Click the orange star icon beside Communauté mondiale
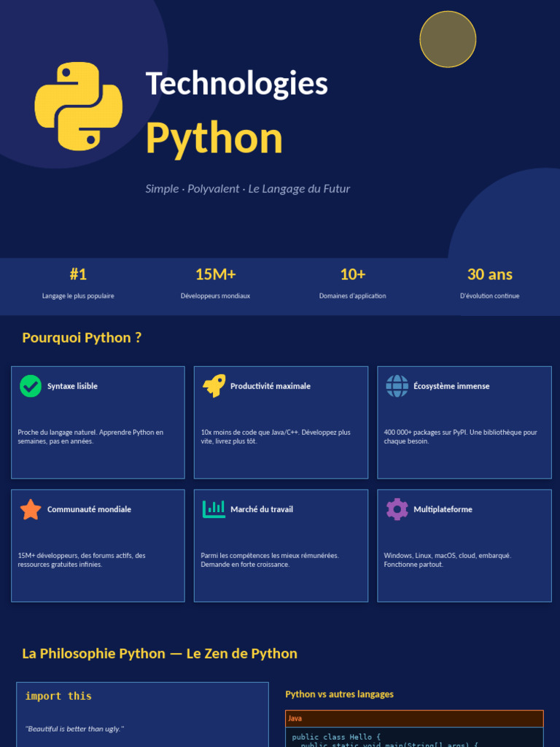Image resolution: width=560 pixels, height=747 pixels. tap(31, 509)
